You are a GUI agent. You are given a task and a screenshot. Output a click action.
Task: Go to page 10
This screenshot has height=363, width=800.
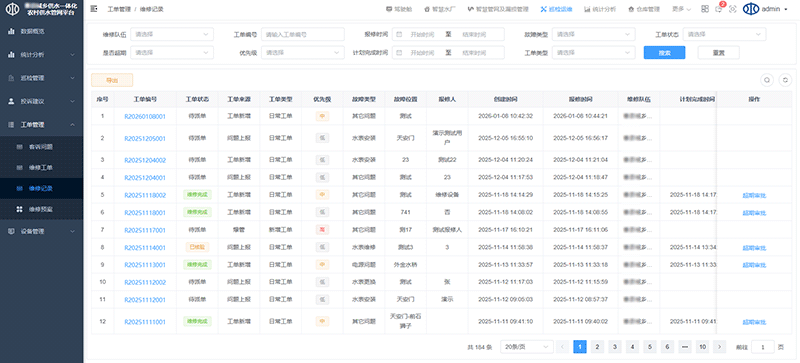(703, 347)
